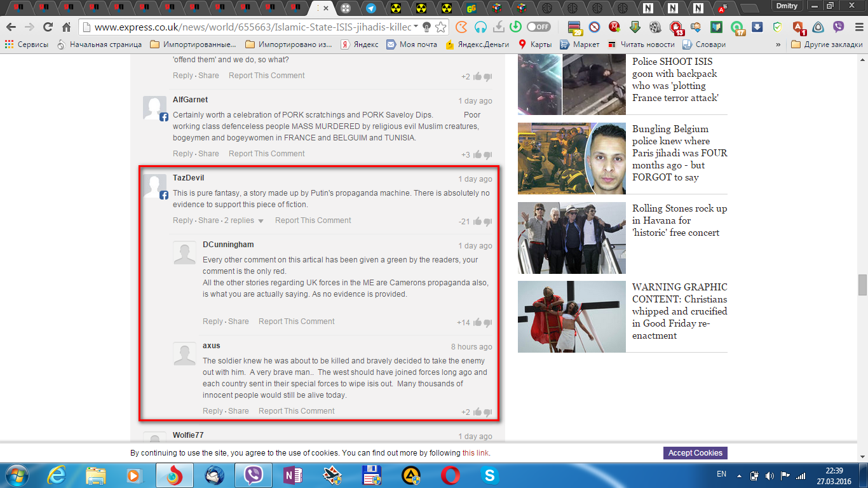Open the Bungling Belgium police thumbnail
The width and height of the screenshot is (868, 488).
pos(572,158)
